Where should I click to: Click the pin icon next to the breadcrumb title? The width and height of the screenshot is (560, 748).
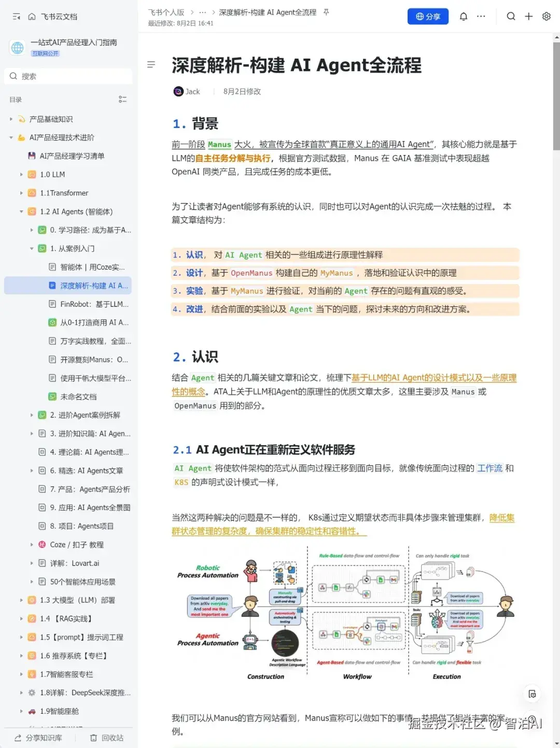pyautogui.click(x=326, y=12)
